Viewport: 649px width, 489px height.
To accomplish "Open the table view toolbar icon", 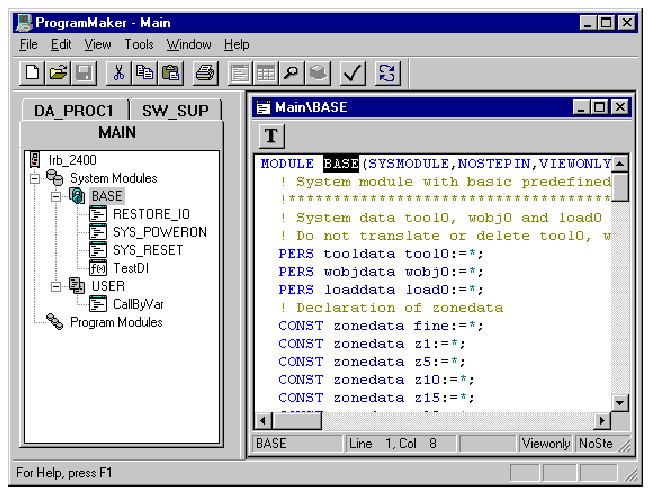I will 266,73.
